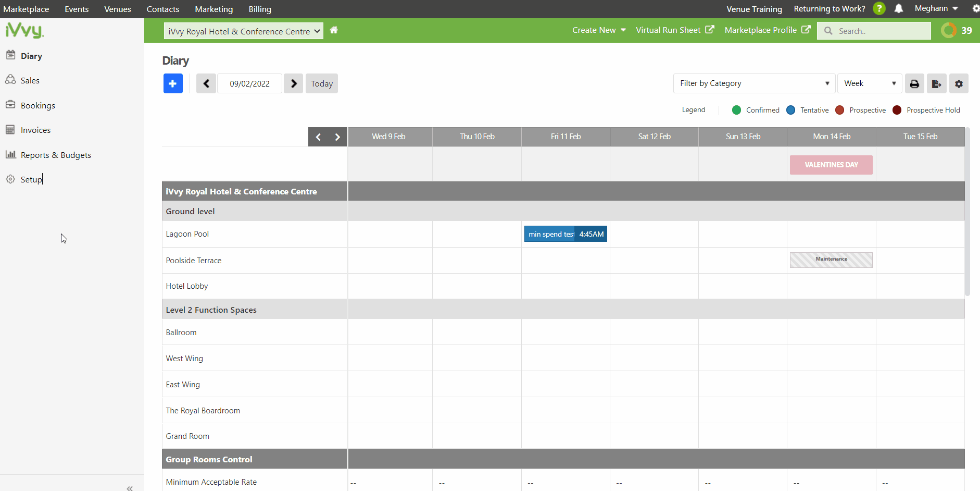Add a new diary entry with plus button

pos(173,83)
